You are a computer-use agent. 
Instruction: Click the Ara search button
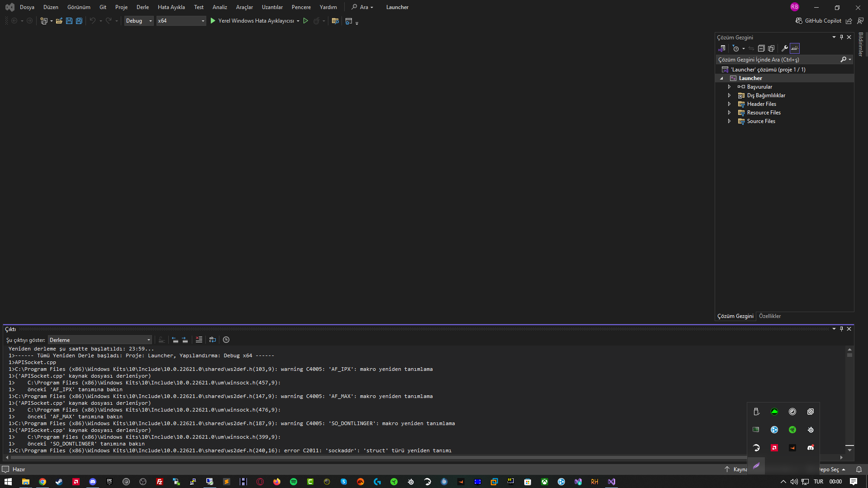point(362,7)
